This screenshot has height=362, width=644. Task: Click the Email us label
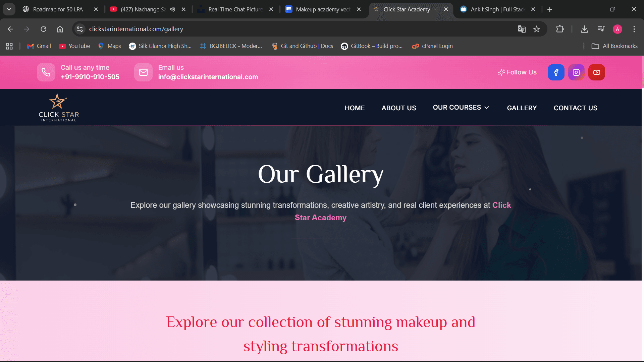tap(171, 68)
